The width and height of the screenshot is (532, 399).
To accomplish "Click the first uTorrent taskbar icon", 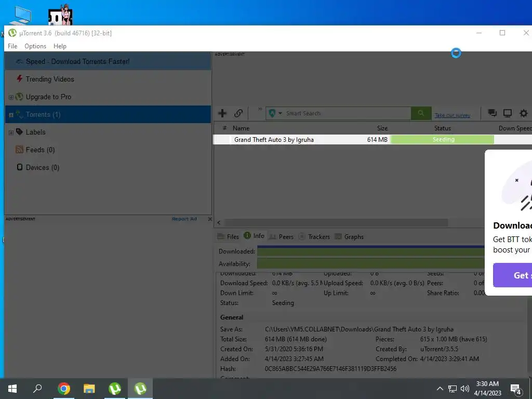I will pos(115,389).
